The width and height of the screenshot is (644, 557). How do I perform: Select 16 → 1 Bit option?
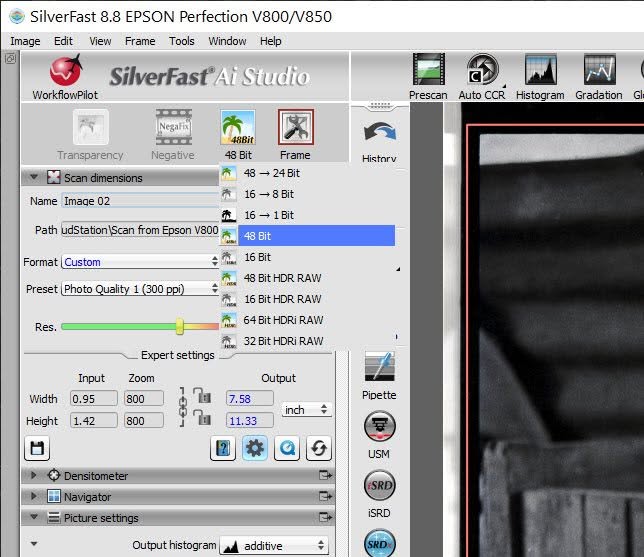click(x=307, y=215)
